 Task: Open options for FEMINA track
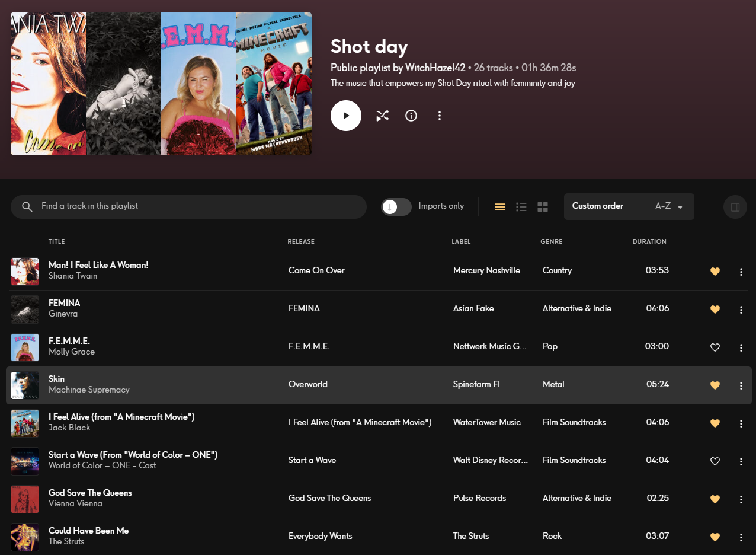pos(741,310)
